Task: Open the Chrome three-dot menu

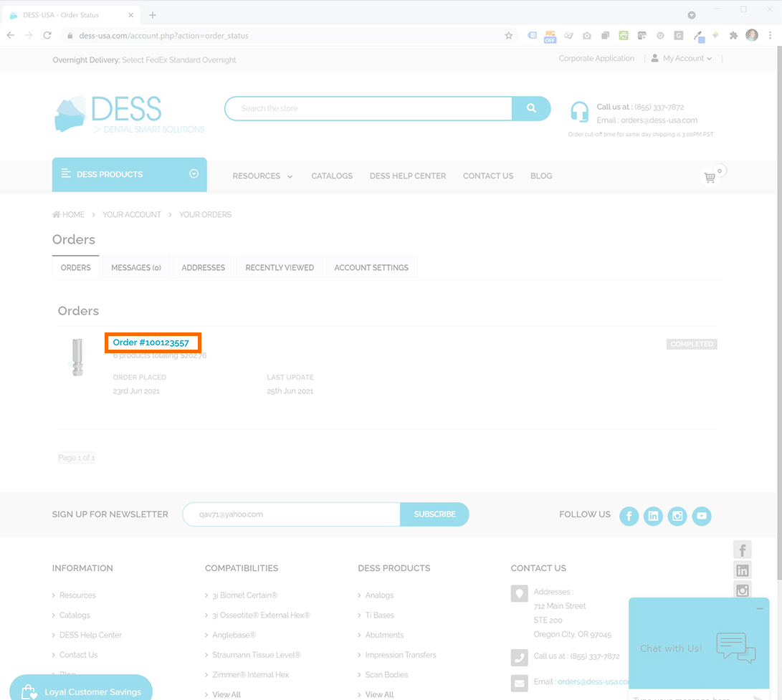Action: 770,35
